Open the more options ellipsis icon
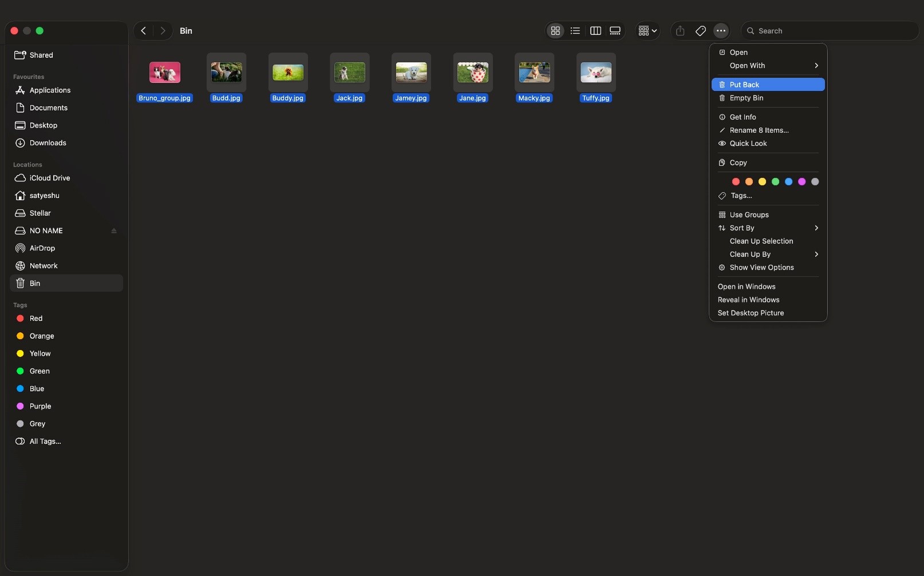924x576 pixels. tap(721, 31)
